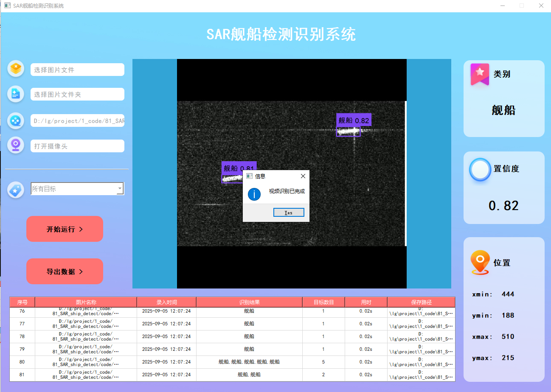This screenshot has height=392, width=551.
Task: Click the 信息 dialog title icon
Action: coord(250,176)
